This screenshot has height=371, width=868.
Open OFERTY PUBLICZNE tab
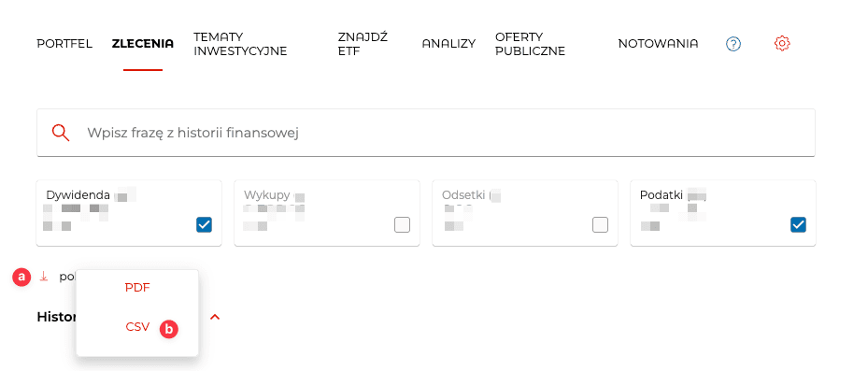click(x=531, y=44)
